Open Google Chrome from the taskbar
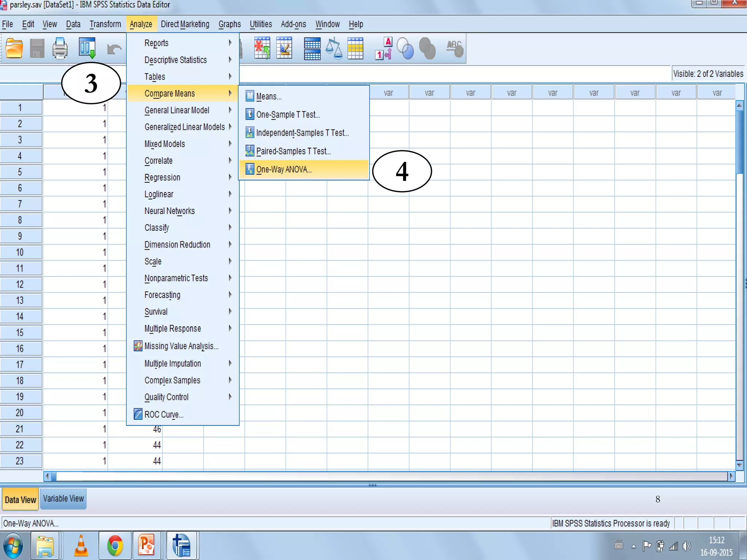 pos(115,546)
